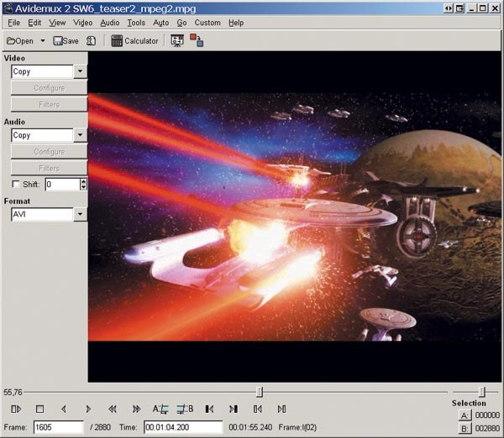This screenshot has height=438, width=504.
Task: Click Selection A button
Action: (x=465, y=415)
